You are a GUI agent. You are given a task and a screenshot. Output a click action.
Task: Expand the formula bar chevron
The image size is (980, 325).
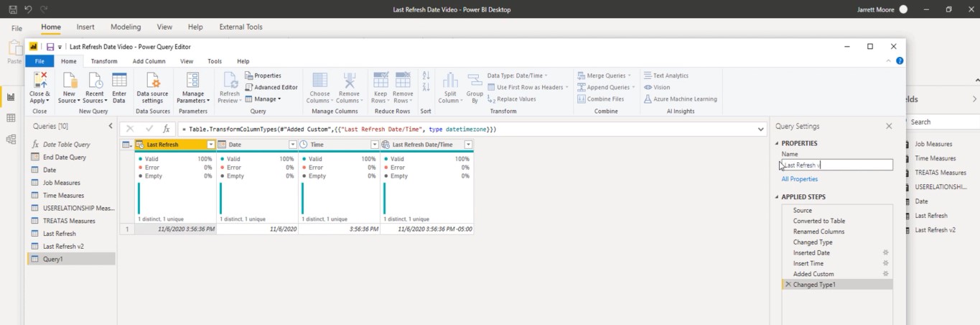coord(761,129)
